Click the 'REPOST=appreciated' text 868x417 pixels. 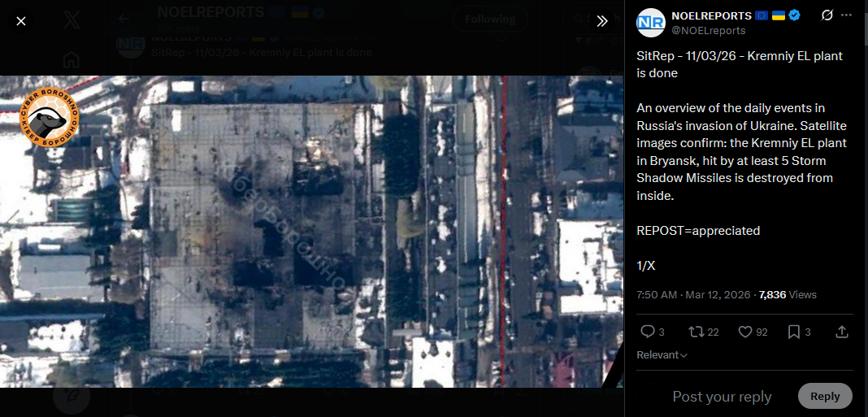[698, 230]
